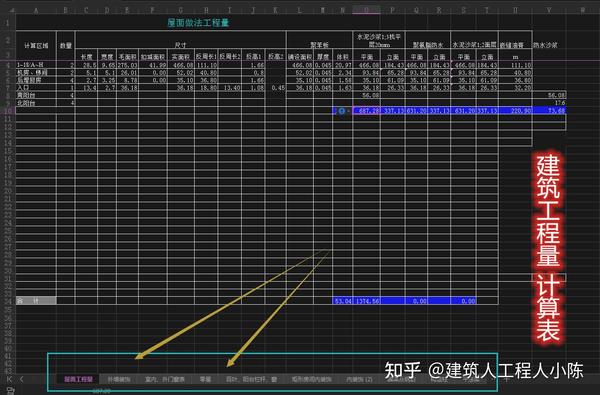Open the 外墙装饰 sheet tab

(119, 379)
